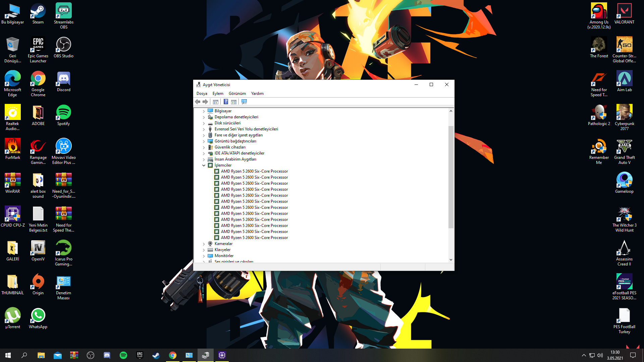Click the show/hide console tree icon

[x=216, y=102]
